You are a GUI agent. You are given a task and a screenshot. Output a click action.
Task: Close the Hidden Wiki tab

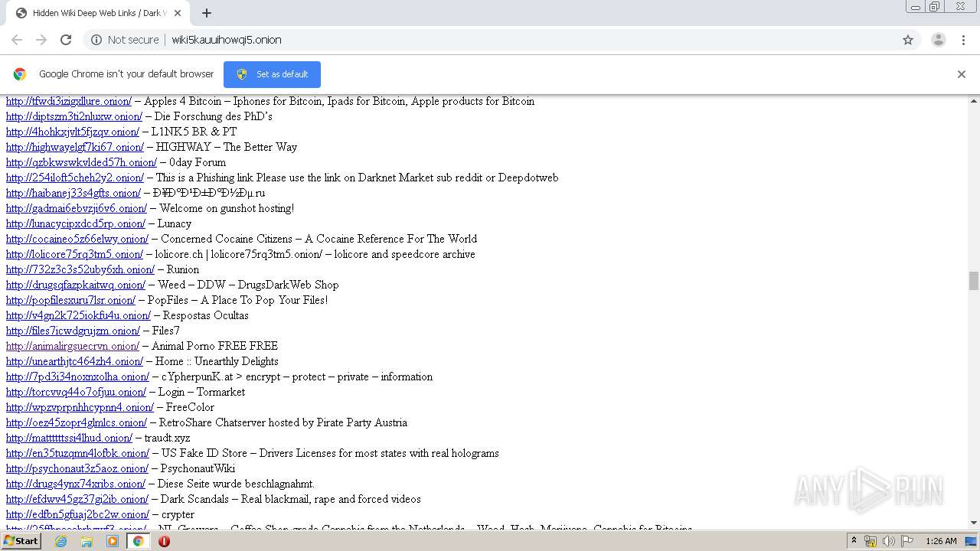[x=178, y=13]
